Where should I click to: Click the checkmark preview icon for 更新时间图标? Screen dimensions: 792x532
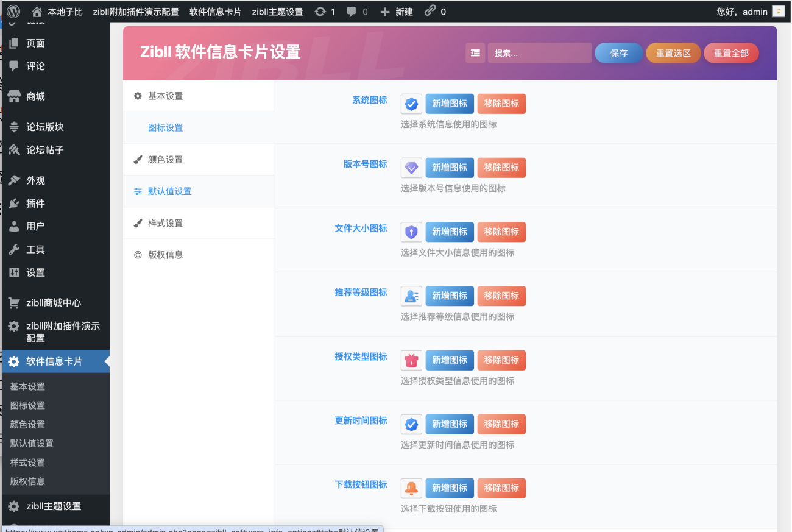411,424
